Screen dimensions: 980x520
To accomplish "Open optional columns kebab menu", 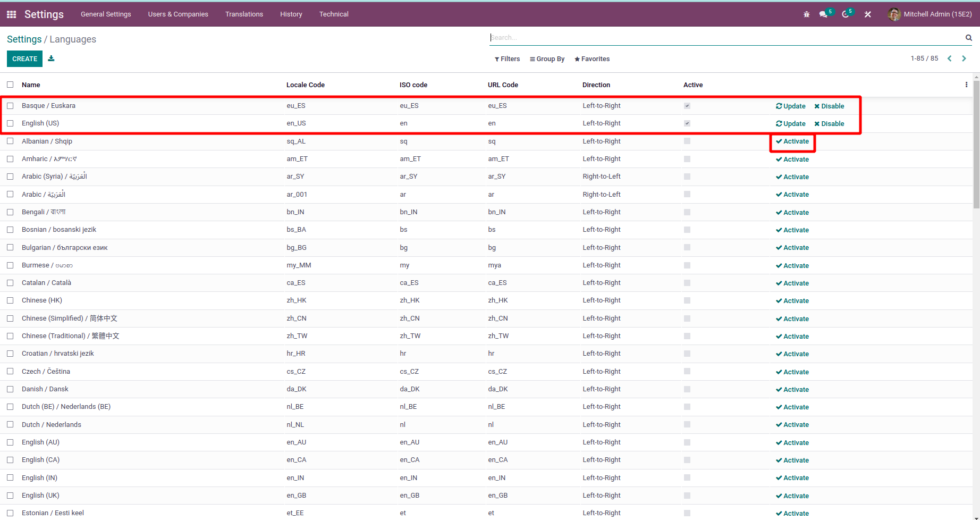I will pos(966,85).
